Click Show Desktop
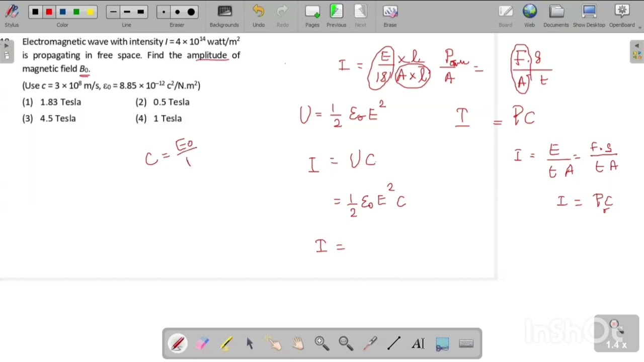 589,16
